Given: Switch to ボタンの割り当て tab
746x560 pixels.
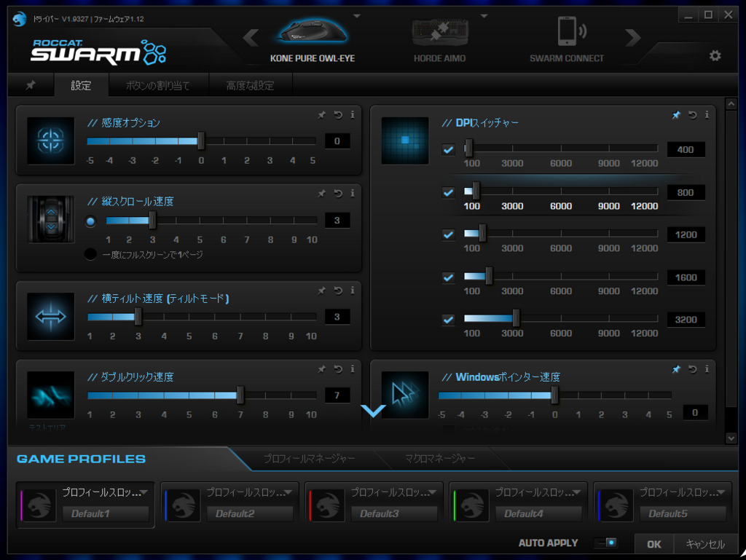Looking at the screenshot, I should (x=158, y=86).
